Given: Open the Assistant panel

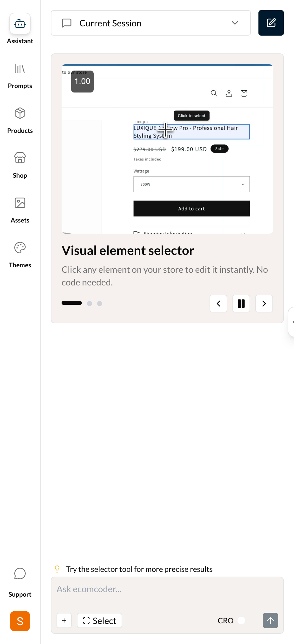Looking at the screenshot, I should click(20, 24).
